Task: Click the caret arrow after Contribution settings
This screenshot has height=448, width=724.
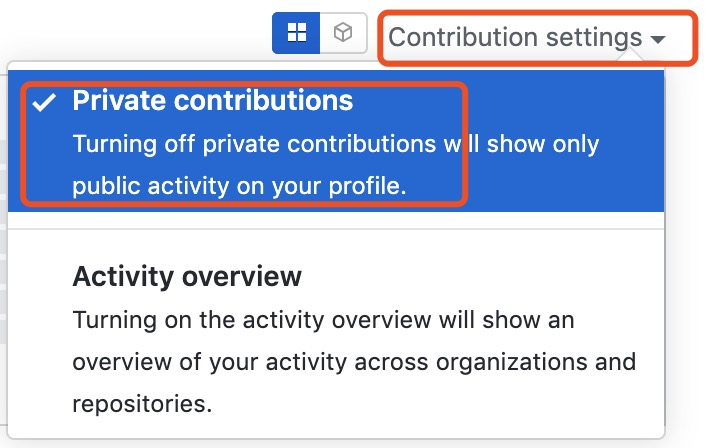Action: pyautogui.click(x=657, y=39)
